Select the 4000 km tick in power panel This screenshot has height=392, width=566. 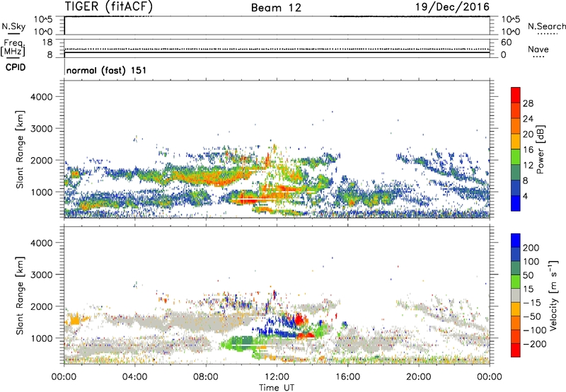(x=41, y=97)
